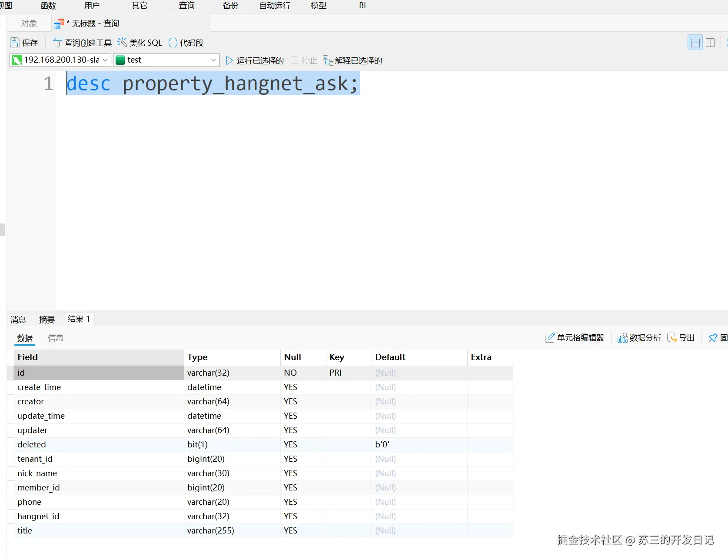Select the member_id field cell

click(x=99, y=487)
